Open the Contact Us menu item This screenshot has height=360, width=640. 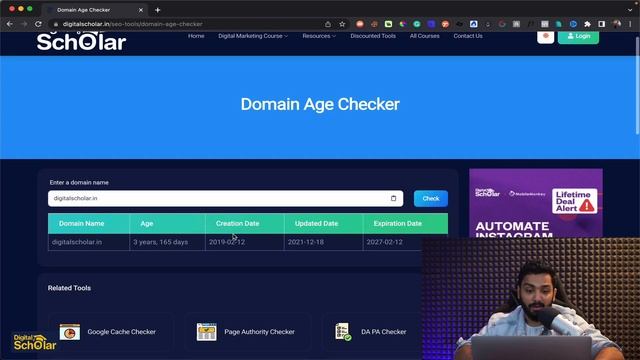(468, 36)
